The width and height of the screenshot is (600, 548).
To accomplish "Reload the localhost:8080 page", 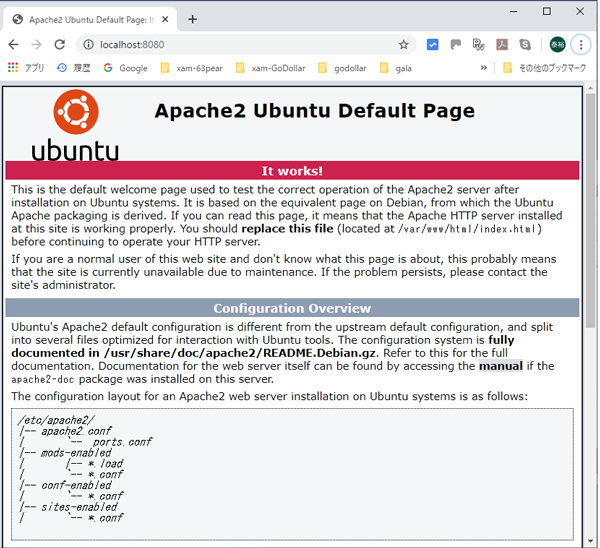I will [60, 45].
